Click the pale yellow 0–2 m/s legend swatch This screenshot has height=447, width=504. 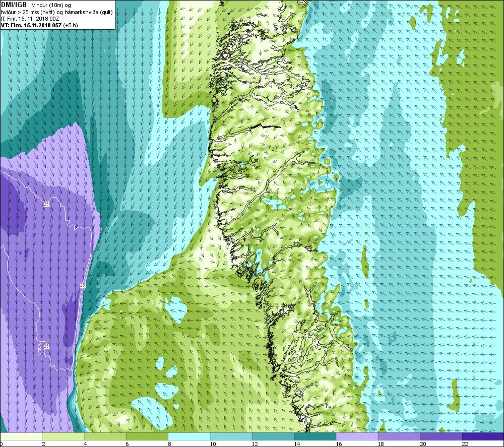coord(21,436)
